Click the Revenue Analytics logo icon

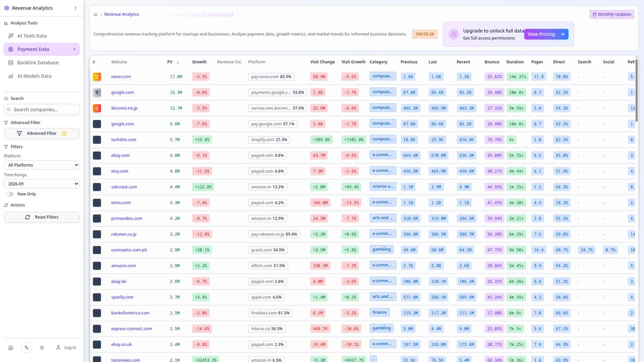click(7, 8)
